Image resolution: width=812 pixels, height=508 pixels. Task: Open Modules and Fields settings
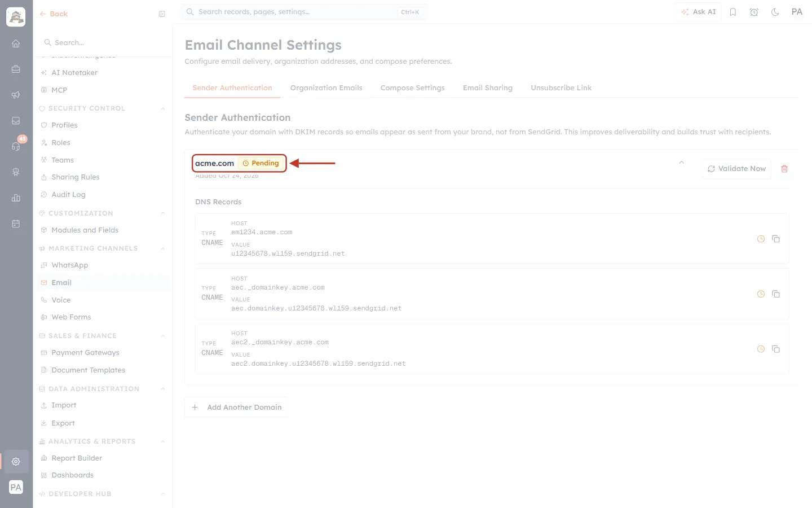(x=85, y=230)
